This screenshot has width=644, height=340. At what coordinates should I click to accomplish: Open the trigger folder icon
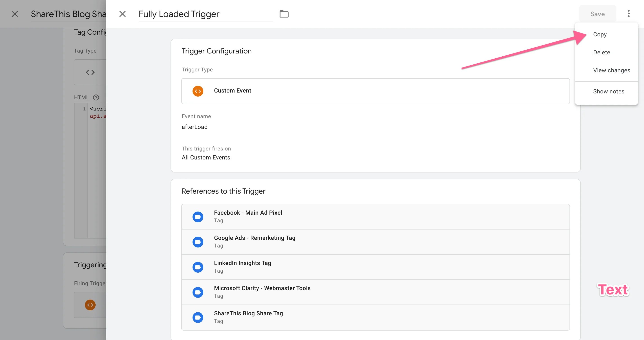click(284, 14)
